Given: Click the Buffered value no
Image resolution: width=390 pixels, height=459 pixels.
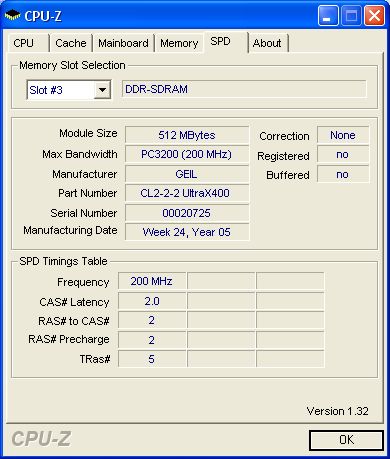Looking at the screenshot, I should (343, 174).
